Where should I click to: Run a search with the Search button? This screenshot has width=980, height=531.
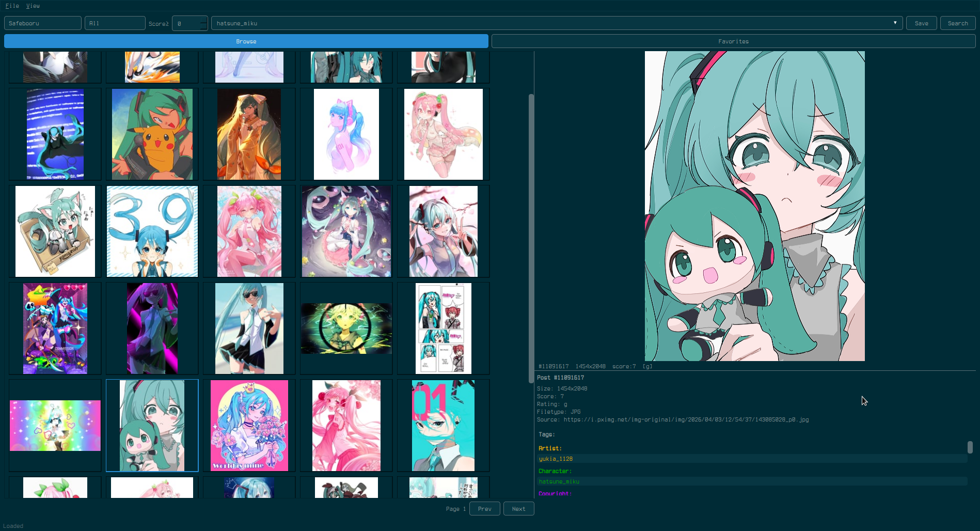[x=957, y=23]
